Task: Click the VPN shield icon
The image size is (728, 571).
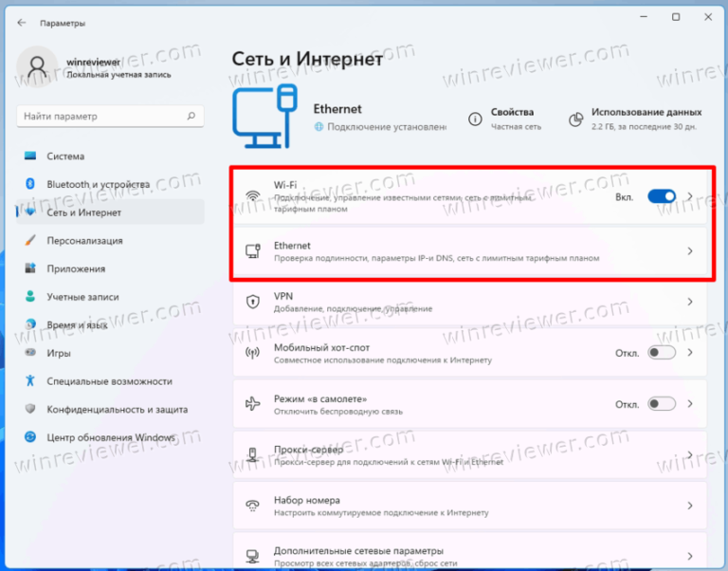Action: pos(253,302)
